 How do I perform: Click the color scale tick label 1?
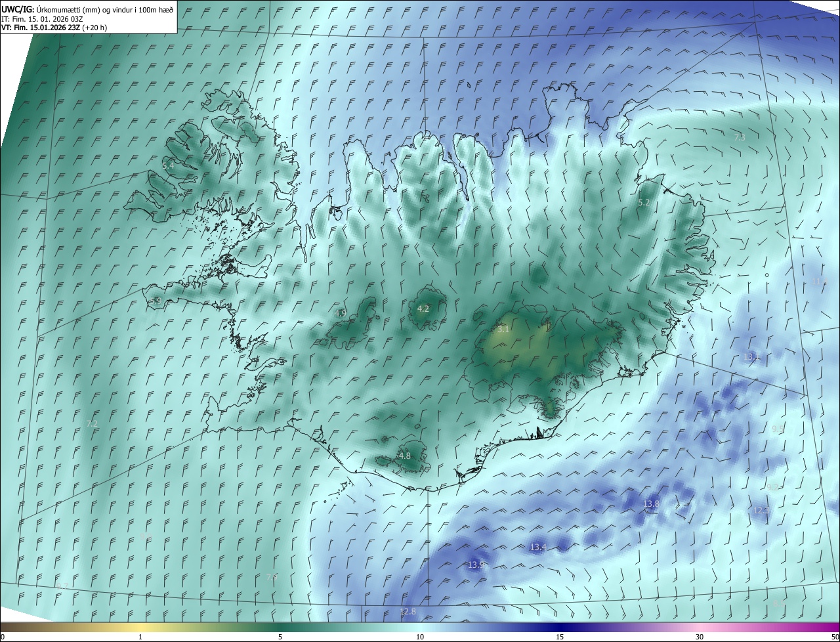click(x=140, y=637)
